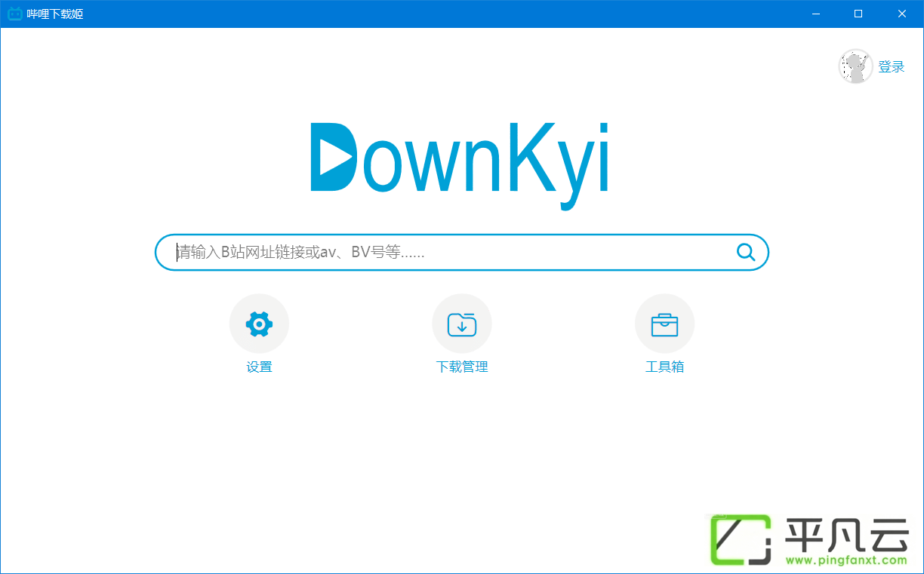Click the 下载管理 text label
Screen dimensions: 924x574
click(x=462, y=367)
